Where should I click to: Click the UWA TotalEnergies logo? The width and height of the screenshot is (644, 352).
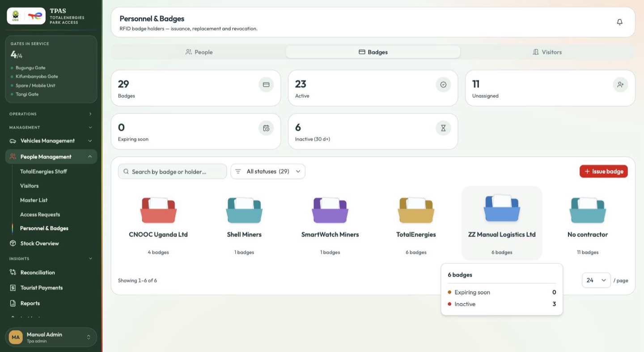point(26,16)
